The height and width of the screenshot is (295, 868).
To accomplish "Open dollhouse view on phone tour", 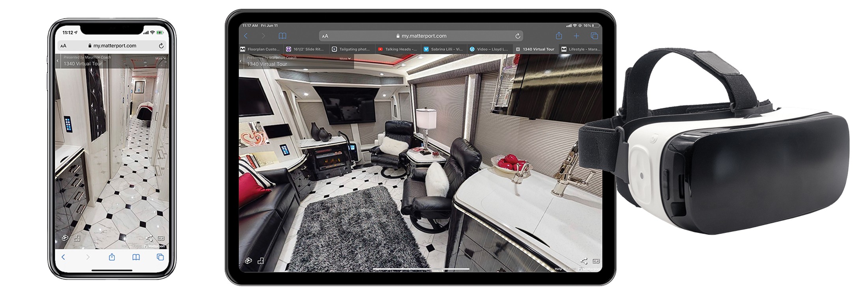I will 65,238.
